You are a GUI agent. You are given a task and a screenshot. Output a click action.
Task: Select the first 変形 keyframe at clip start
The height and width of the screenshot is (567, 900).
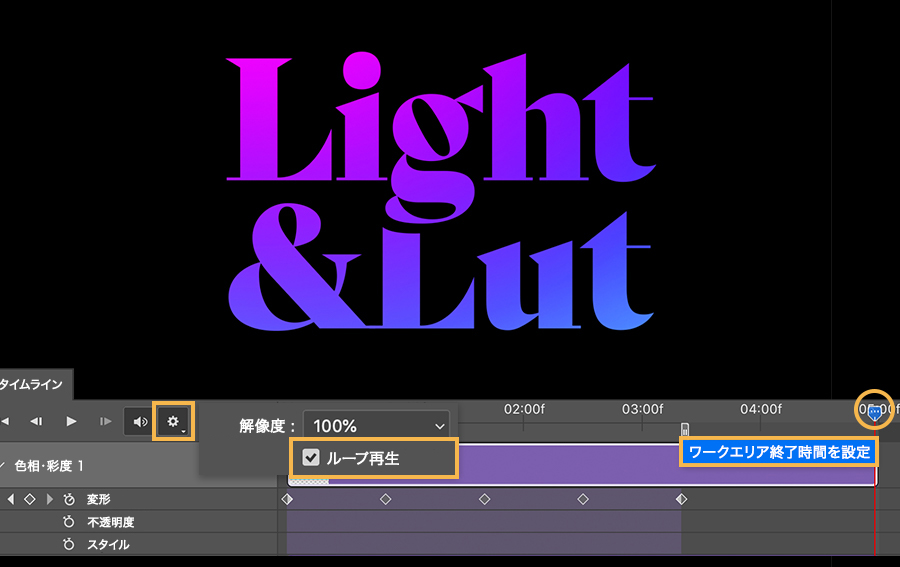coord(287,499)
